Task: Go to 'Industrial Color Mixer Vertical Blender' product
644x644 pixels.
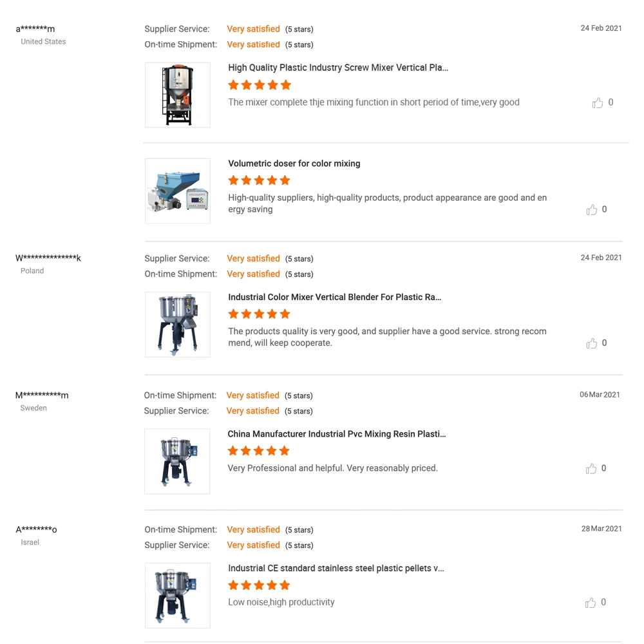Action: point(335,298)
